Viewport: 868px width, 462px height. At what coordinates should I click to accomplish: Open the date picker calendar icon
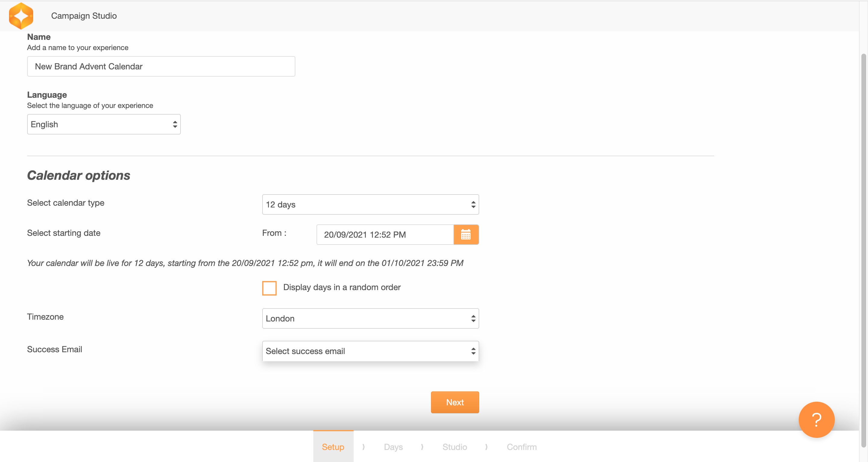click(466, 234)
